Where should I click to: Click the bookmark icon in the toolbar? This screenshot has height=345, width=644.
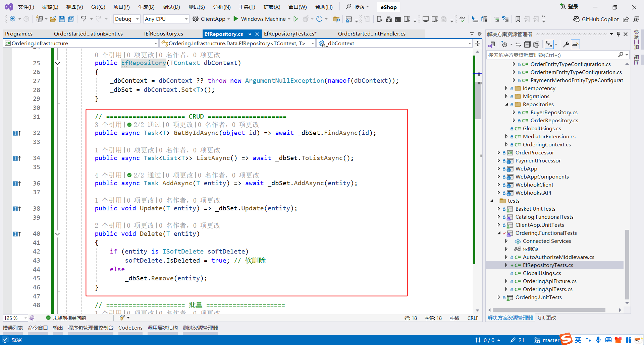(x=518, y=19)
